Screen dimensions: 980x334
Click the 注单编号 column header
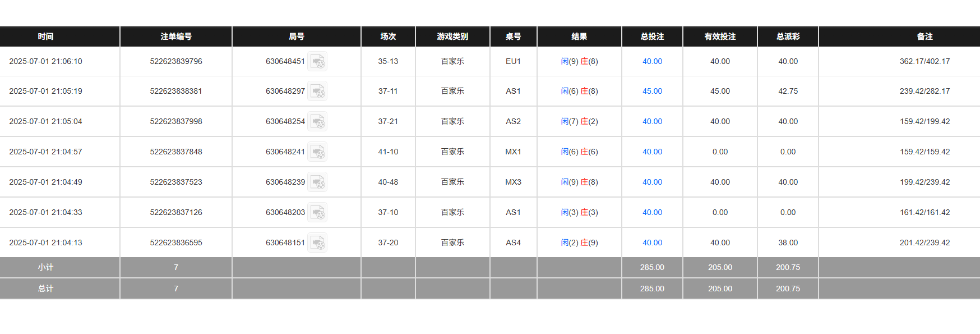click(x=175, y=36)
